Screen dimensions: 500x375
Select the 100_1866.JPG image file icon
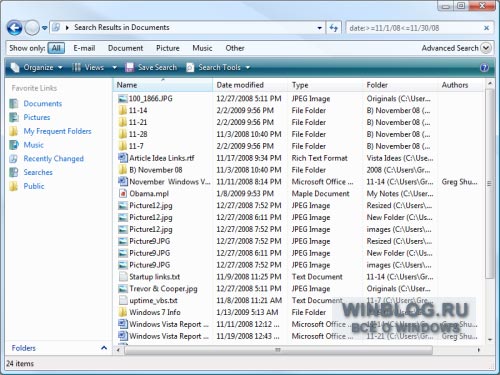tap(123, 99)
